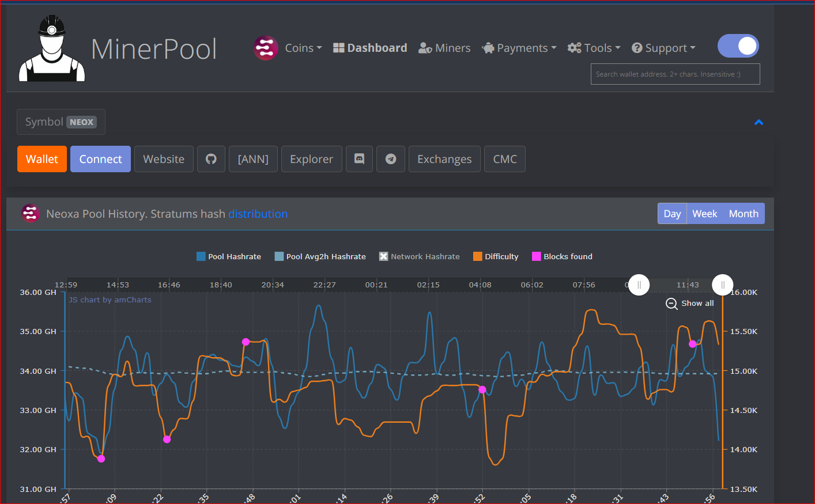
Task: Click the MinerPool miner logo
Action: point(52,48)
